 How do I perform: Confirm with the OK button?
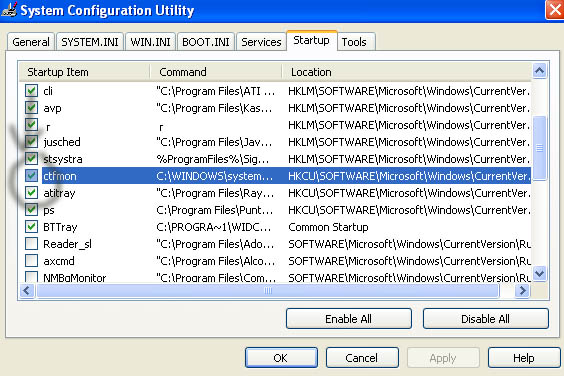[x=281, y=358]
